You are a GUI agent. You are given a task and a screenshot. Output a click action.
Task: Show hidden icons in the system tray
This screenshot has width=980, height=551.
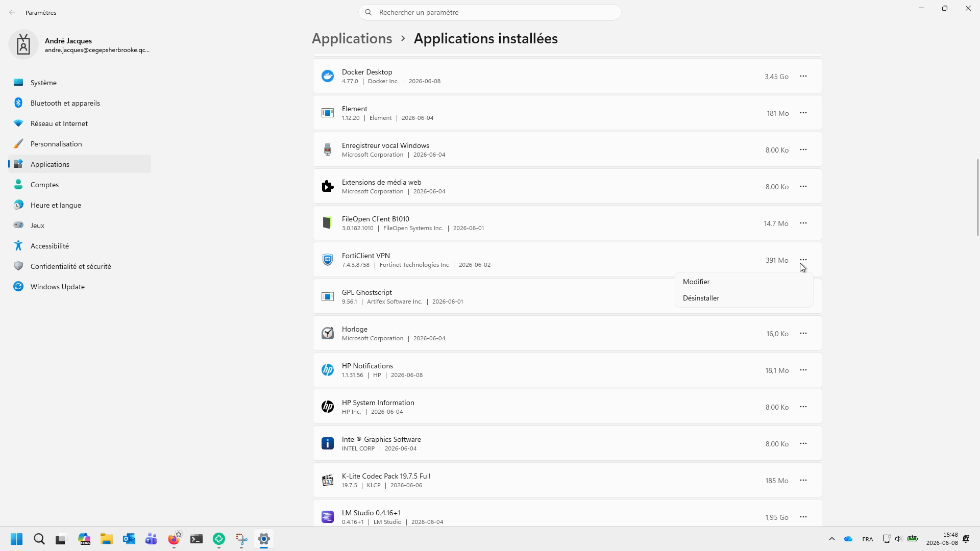(x=832, y=539)
